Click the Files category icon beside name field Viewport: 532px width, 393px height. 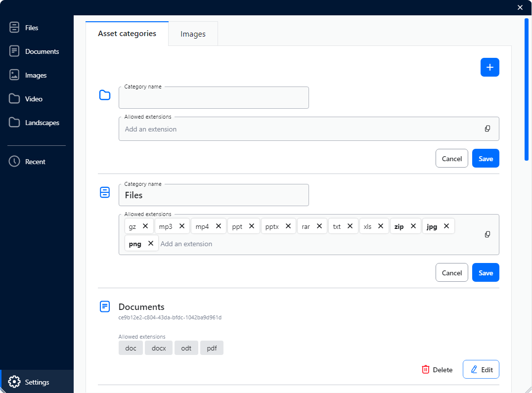tap(105, 192)
